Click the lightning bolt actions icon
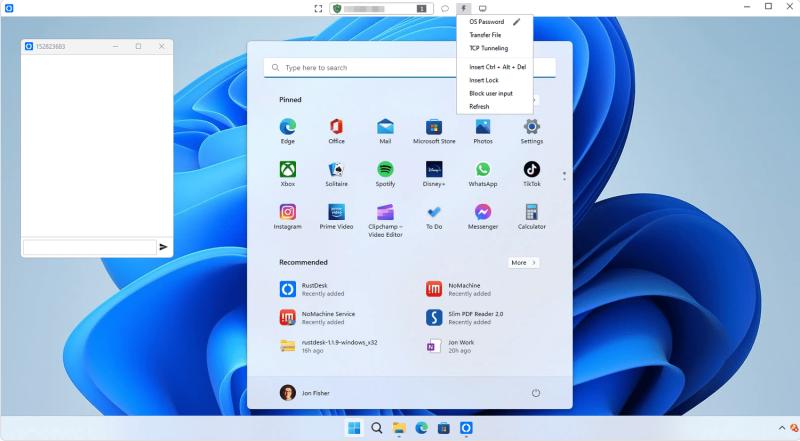 tap(463, 9)
